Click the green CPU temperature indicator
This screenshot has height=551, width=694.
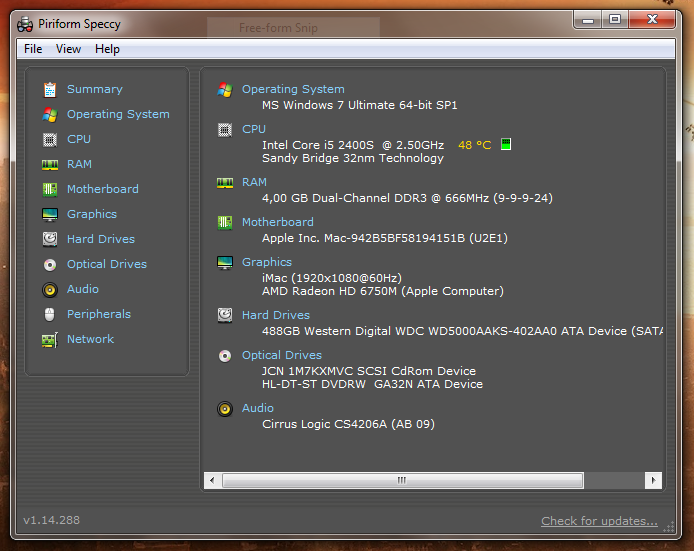(x=506, y=145)
